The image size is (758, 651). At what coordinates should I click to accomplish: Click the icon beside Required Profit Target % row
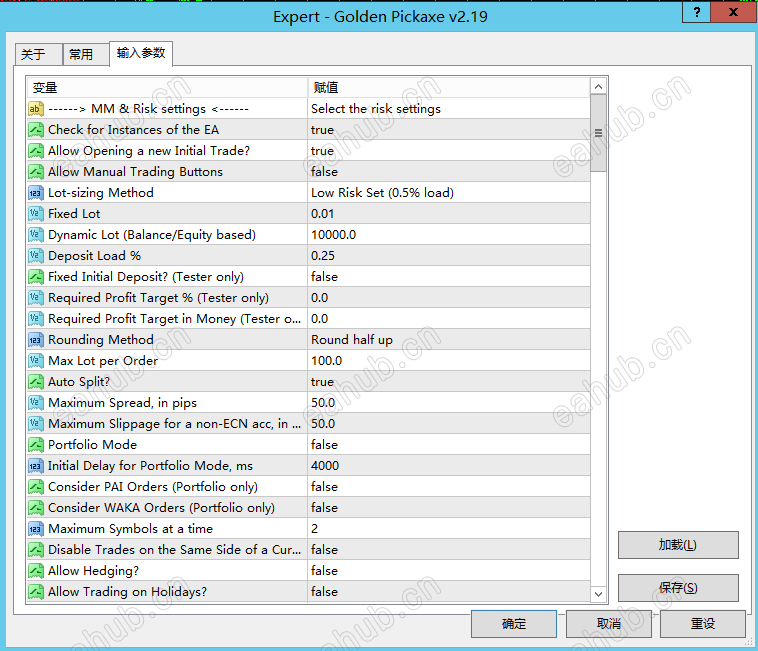(36, 298)
